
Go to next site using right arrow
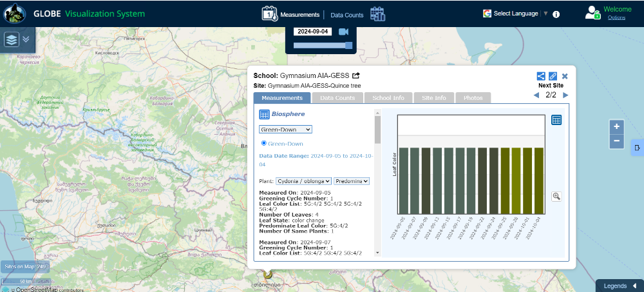(565, 95)
